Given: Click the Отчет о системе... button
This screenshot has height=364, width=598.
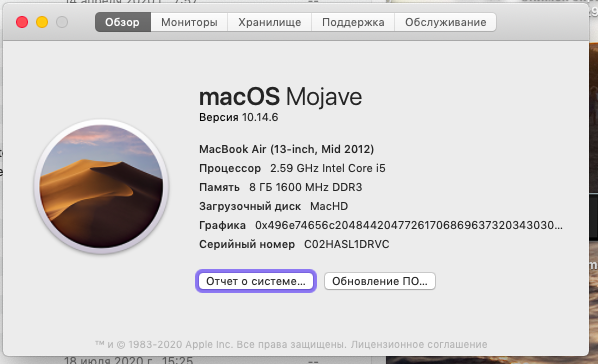Looking at the screenshot, I should pos(256,281).
